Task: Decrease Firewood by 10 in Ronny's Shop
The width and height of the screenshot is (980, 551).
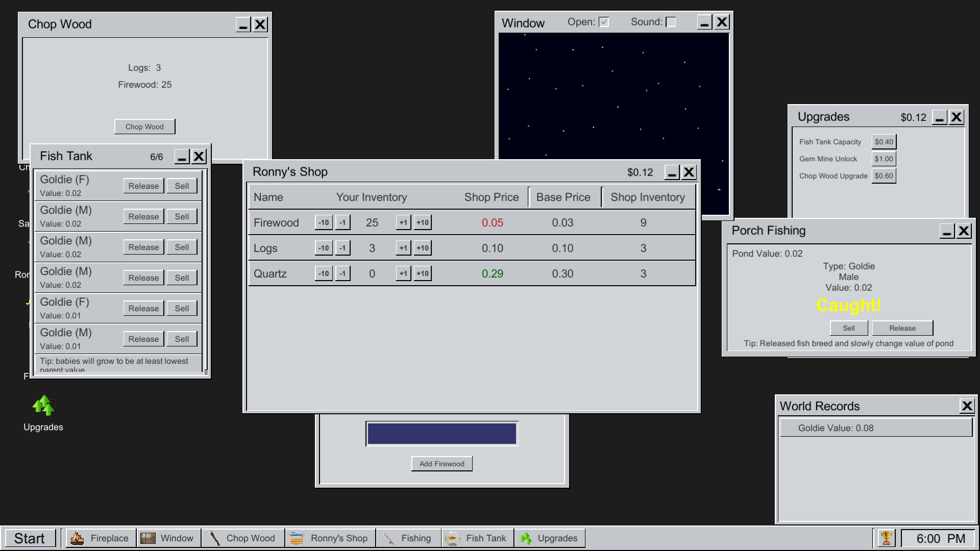Action: pyautogui.click(x=324, y=222)
